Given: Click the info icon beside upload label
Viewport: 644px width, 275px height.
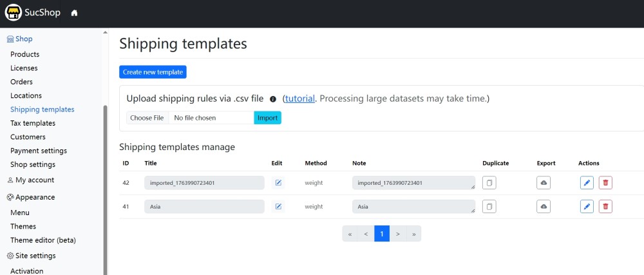Looking at the screenshot, I should [x=273, y=99].
